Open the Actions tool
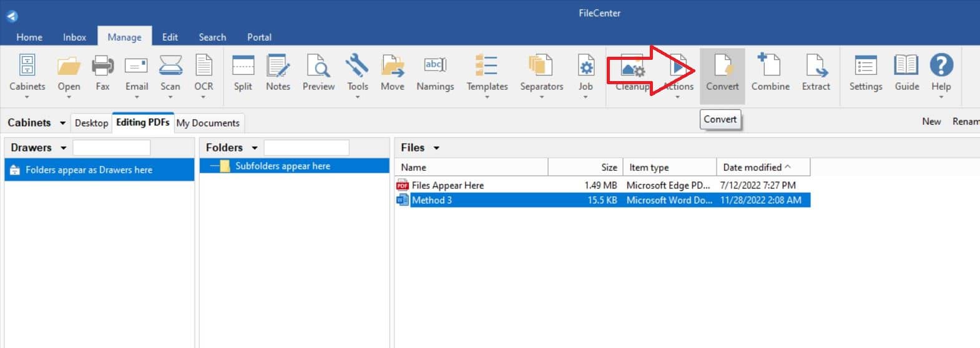Image resolution: width=980 pixels, height=348 pixels. pyautogui.click(x=678, y=74)
